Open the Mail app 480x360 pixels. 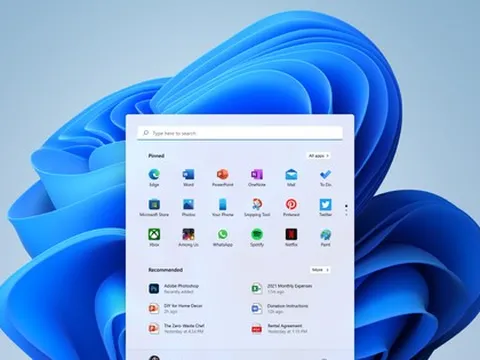coord(291,178)
